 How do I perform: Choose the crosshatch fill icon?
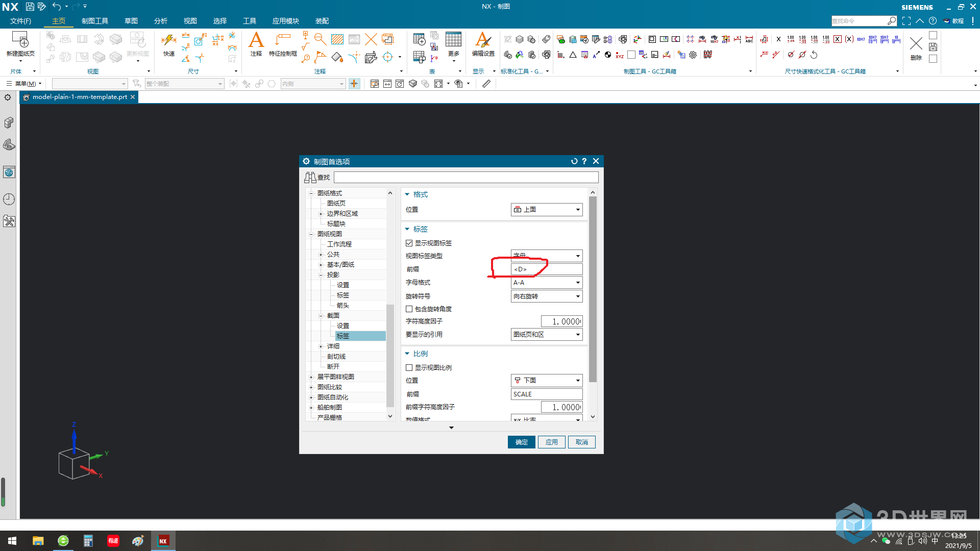click(337, 39)
